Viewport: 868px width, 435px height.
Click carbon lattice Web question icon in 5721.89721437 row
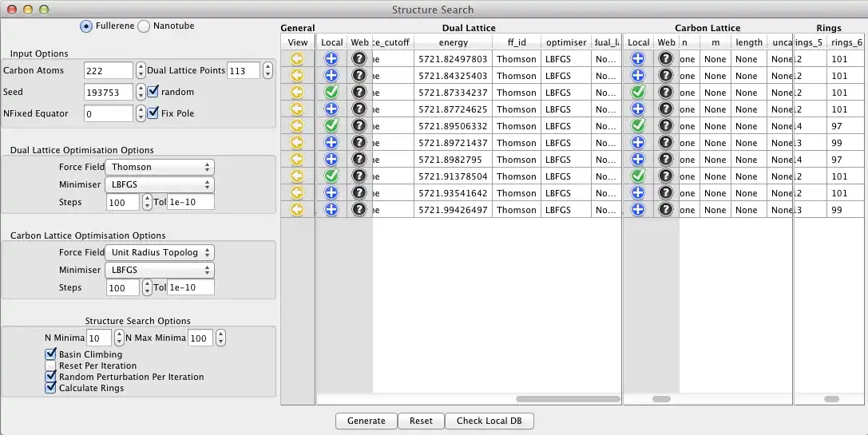666,143
